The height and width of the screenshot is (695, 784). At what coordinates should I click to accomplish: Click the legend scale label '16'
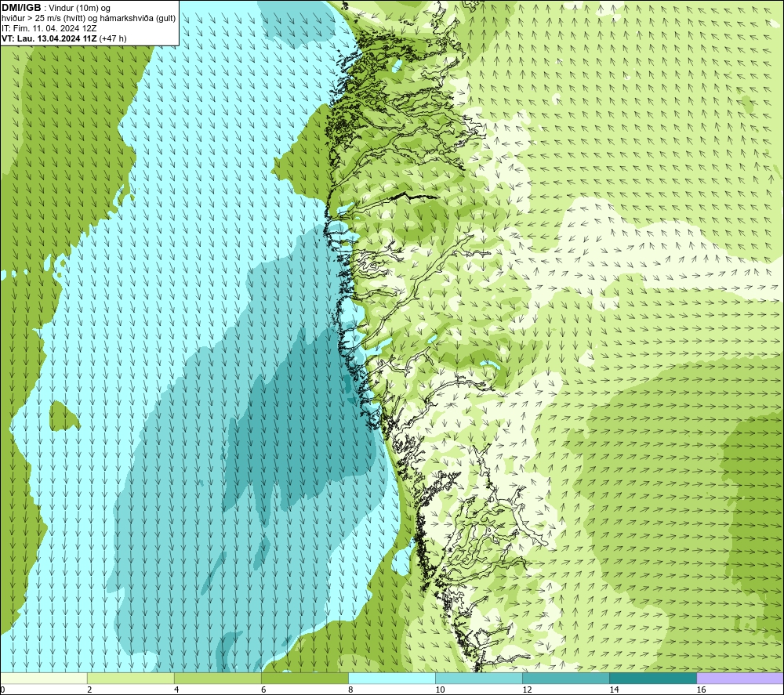701,690
